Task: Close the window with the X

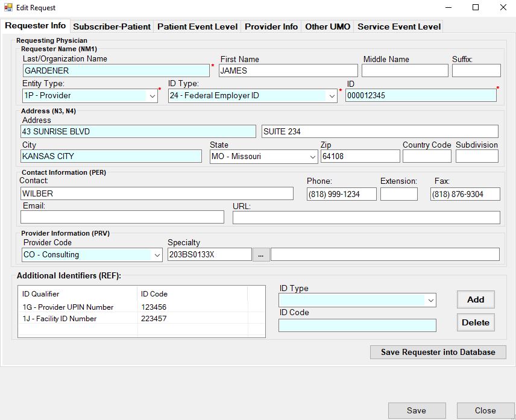Action: (x=503, y=8)
